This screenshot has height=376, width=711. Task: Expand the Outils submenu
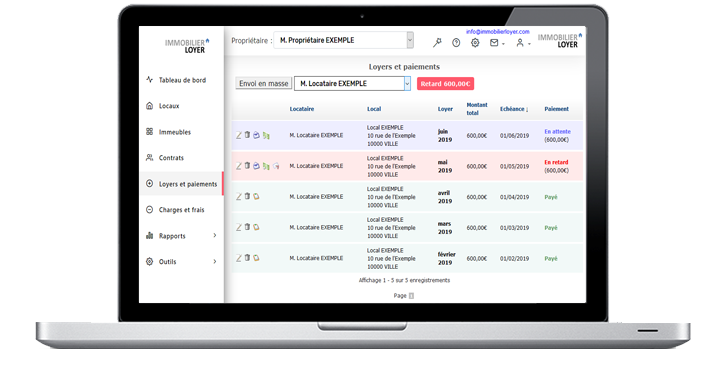[x=215, y=262]
